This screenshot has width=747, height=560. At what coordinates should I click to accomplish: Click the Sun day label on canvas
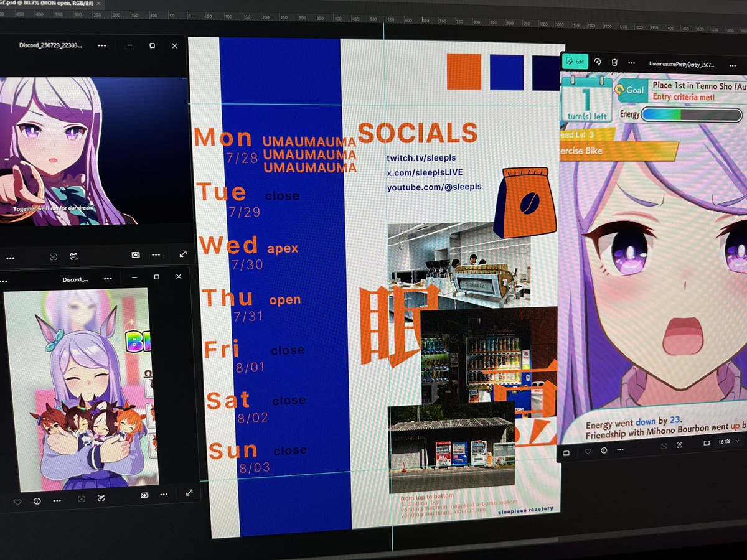(x=233, y=450)
